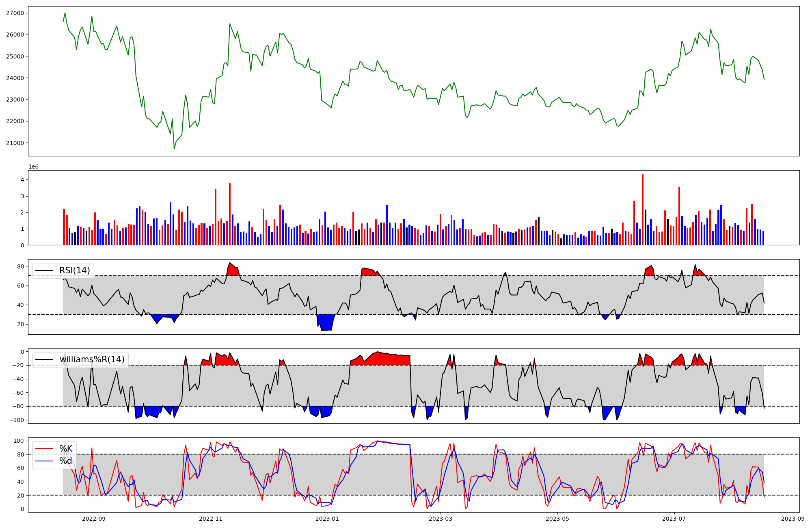Screen dimensions: 812x528
Task: Click the 2022-09 date tick label
Action: 94,518
